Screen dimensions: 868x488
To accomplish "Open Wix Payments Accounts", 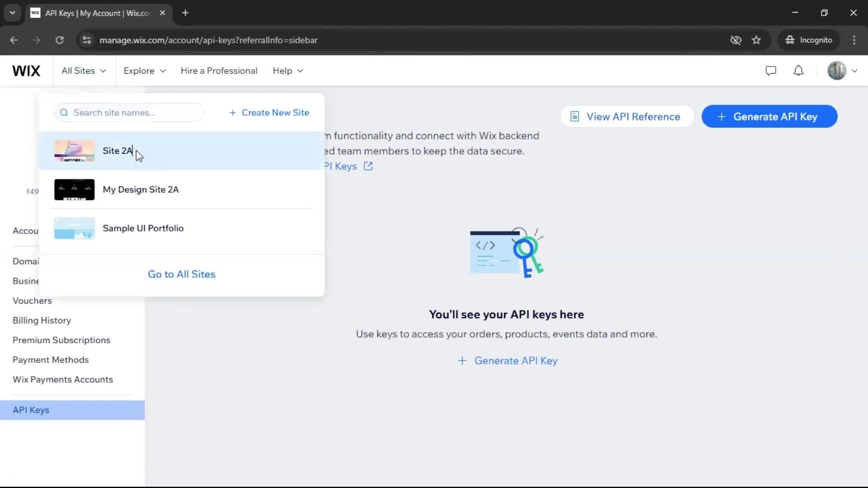I will (x=63, y=380).
